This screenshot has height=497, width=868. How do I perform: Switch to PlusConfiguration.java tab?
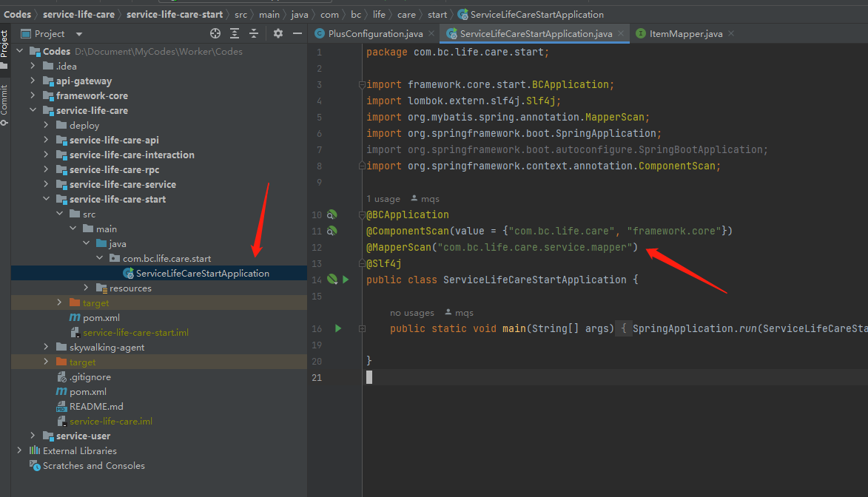click(374, 34)
